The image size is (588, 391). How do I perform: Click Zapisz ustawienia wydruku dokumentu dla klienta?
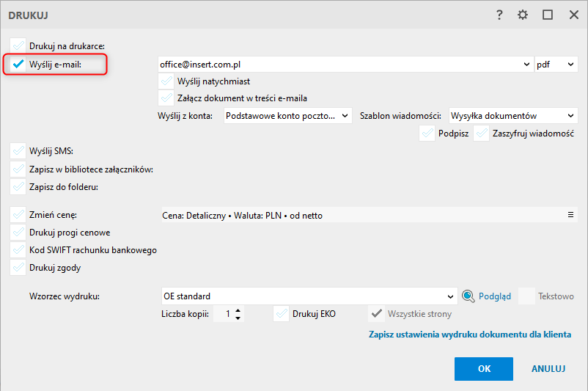click(x=469, y=335)
